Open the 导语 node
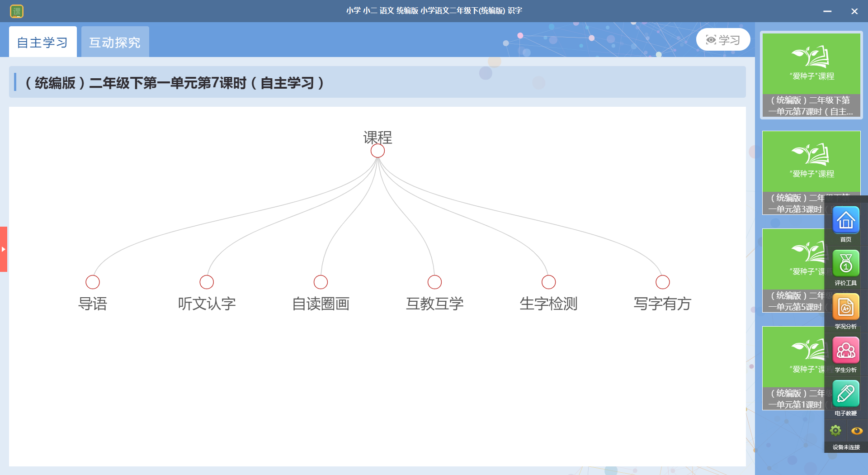 tap(93, 282)
